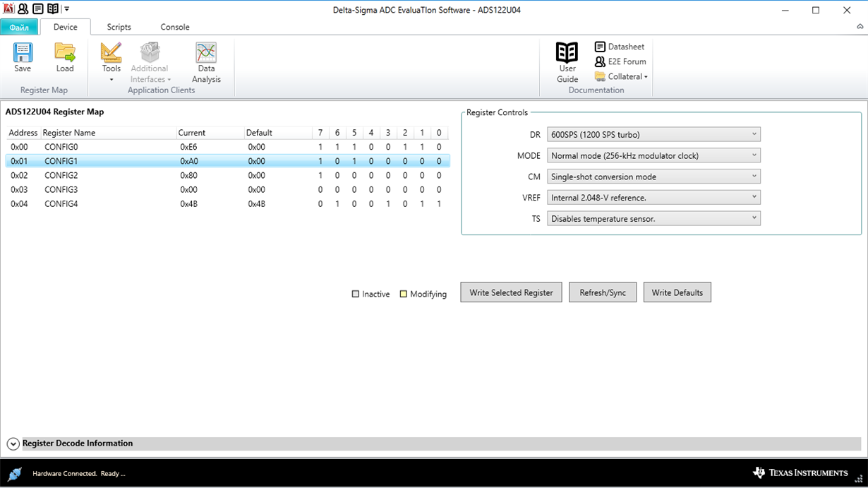Click the Load register map folder icon
The image size is (868, 488).
point(65,52)
